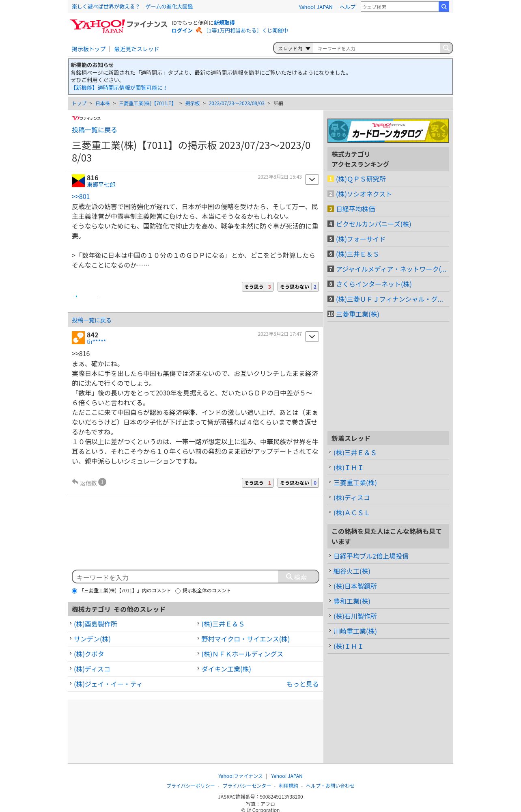Open (株)クボタ thread
Viewport: 521px width, 812px height.
pos(89,654)
